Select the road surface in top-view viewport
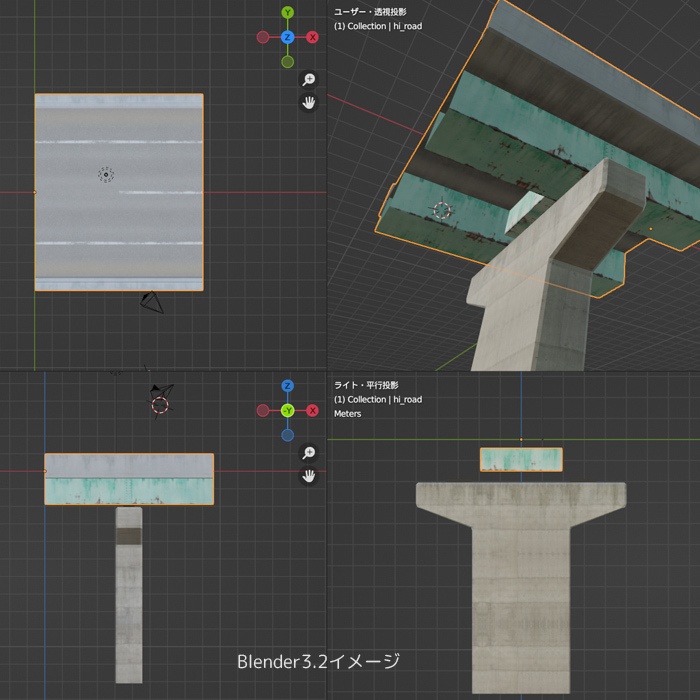 (119, 192)
